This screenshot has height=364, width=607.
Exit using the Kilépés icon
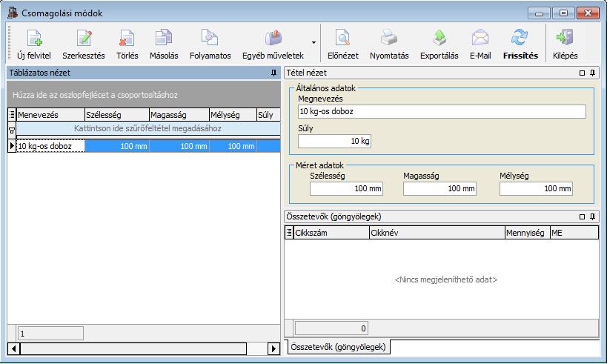point(565,39)
